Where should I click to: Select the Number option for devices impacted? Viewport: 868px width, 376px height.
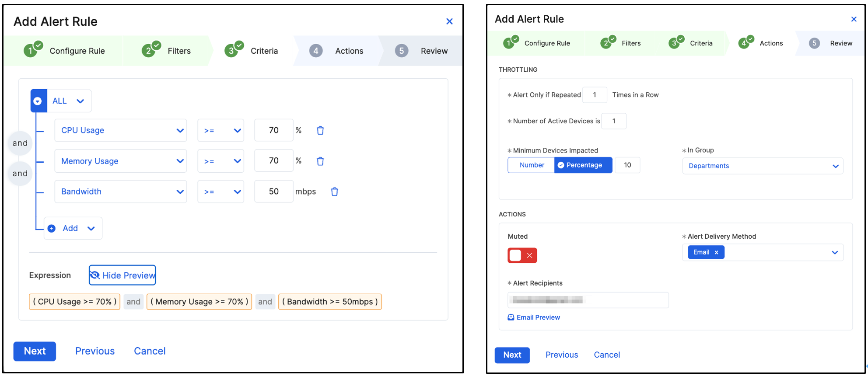(x=532, y=165)
